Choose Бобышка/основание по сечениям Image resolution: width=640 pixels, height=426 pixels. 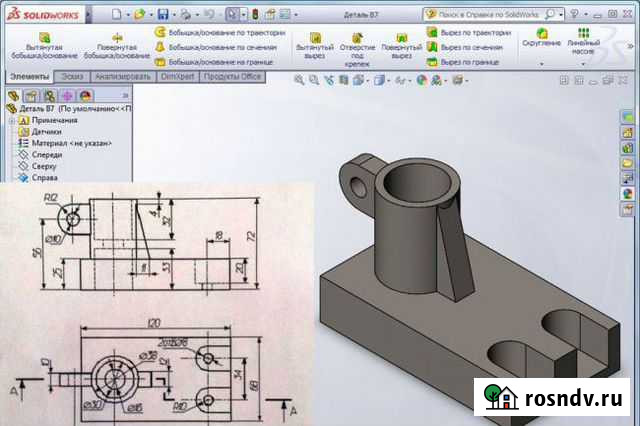click(x=216, y=47)
